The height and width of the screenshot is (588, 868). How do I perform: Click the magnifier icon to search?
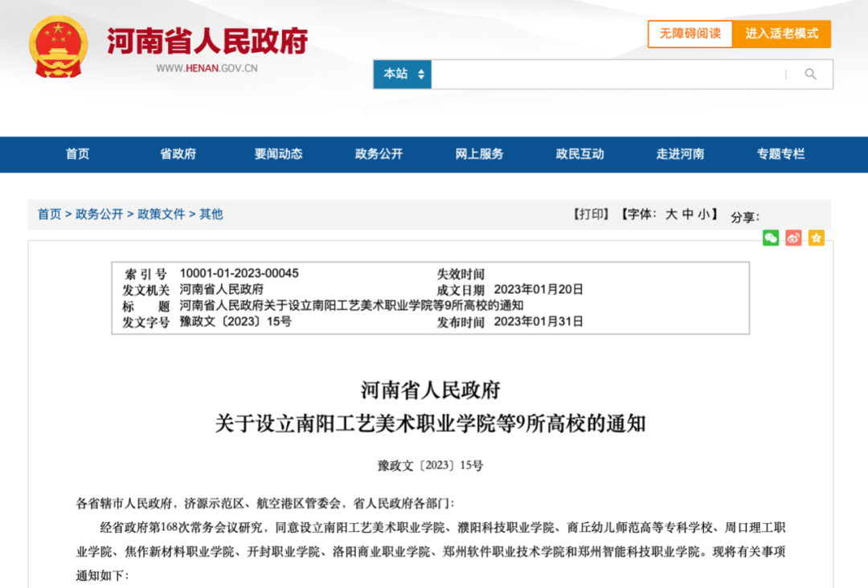[810, 74]
